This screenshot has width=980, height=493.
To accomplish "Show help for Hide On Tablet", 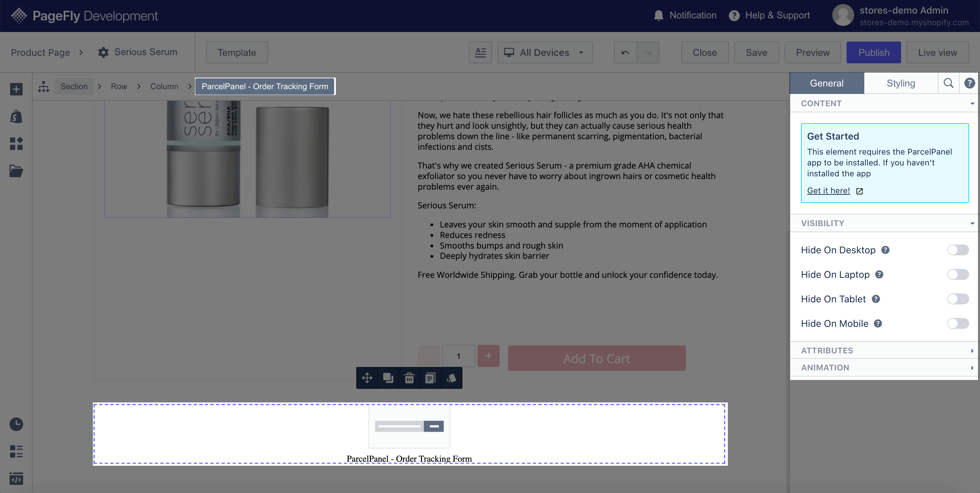I will point(876,299).
